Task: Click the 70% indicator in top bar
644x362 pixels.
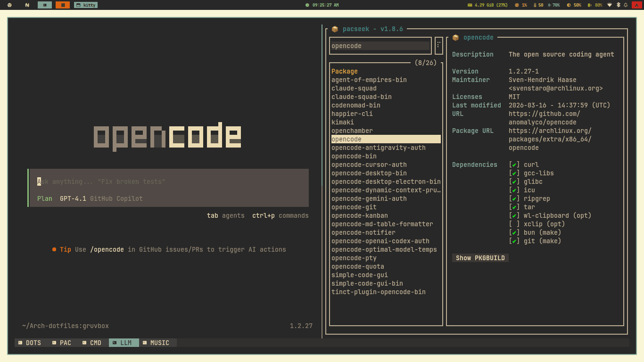Action: [553, 5]
